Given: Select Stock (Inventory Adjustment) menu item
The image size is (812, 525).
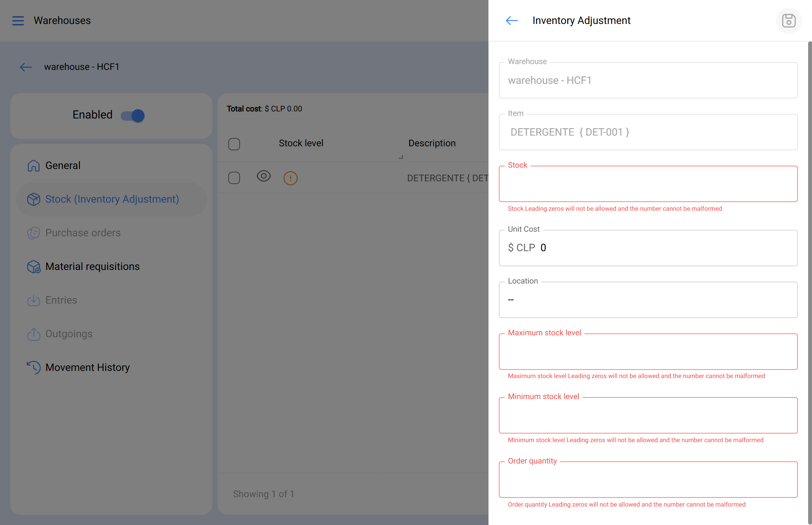Looking at the screenshot, I should click(x=111, y=199).
